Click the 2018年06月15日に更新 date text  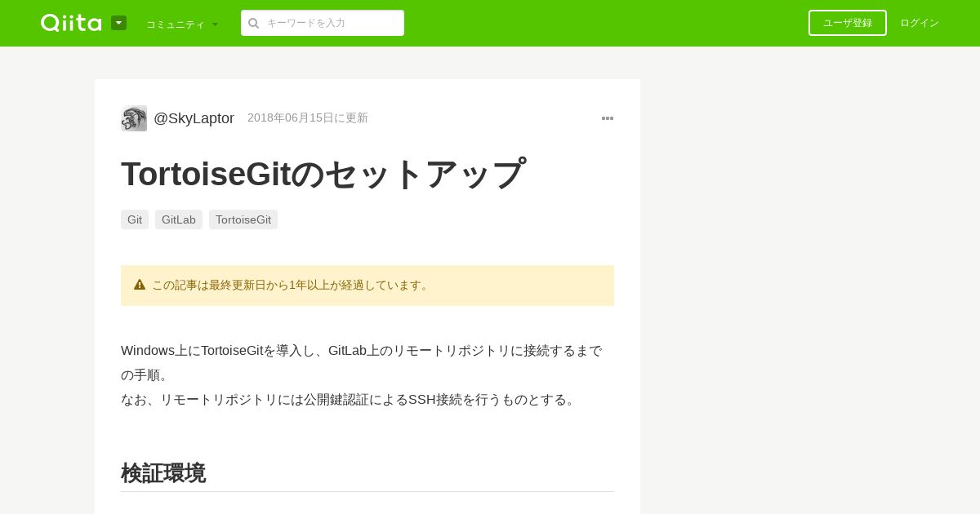pos(308,117)
